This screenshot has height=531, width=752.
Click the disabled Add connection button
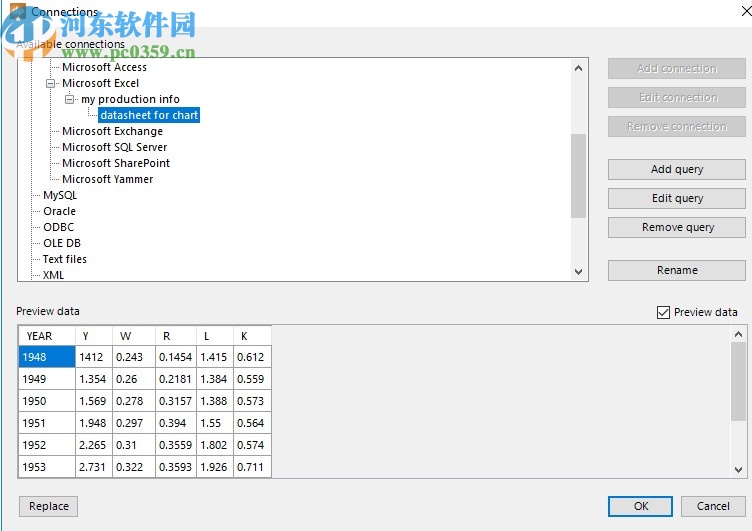pyautogui.click(x=677, y=69)
